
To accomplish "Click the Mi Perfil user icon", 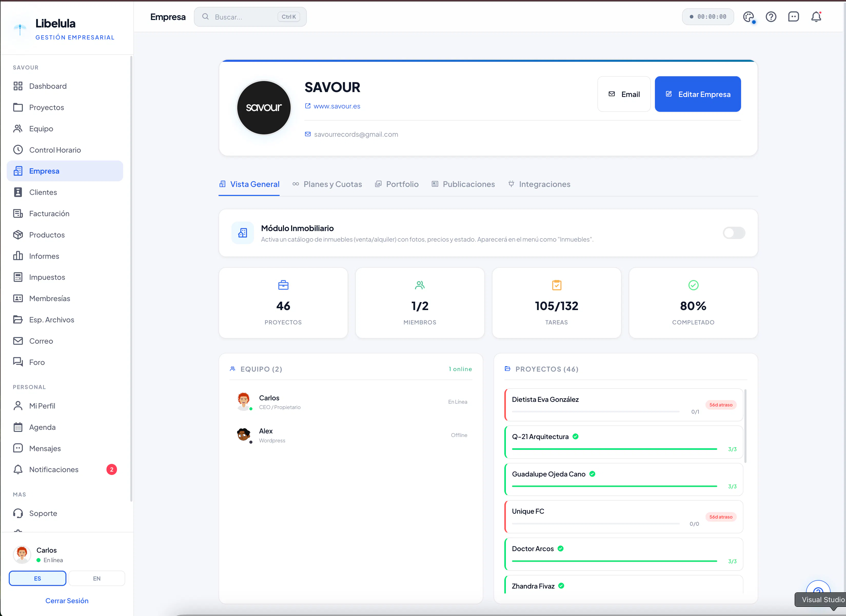I will tap(18, 406).
